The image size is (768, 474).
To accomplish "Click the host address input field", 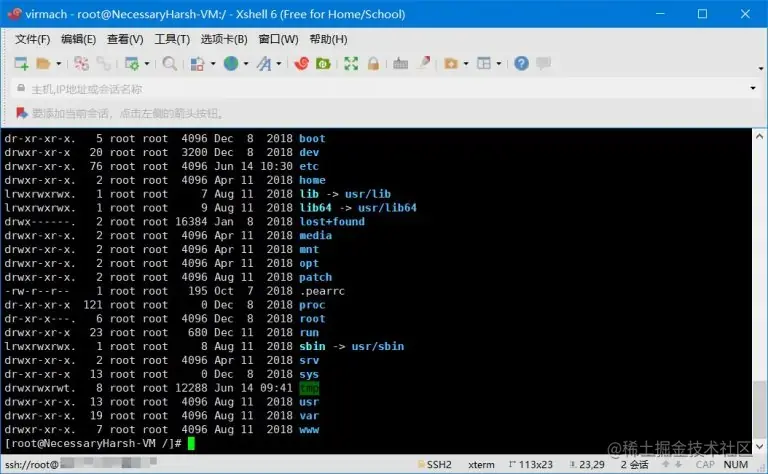I will pyautogui.click(x=384, y=89).
